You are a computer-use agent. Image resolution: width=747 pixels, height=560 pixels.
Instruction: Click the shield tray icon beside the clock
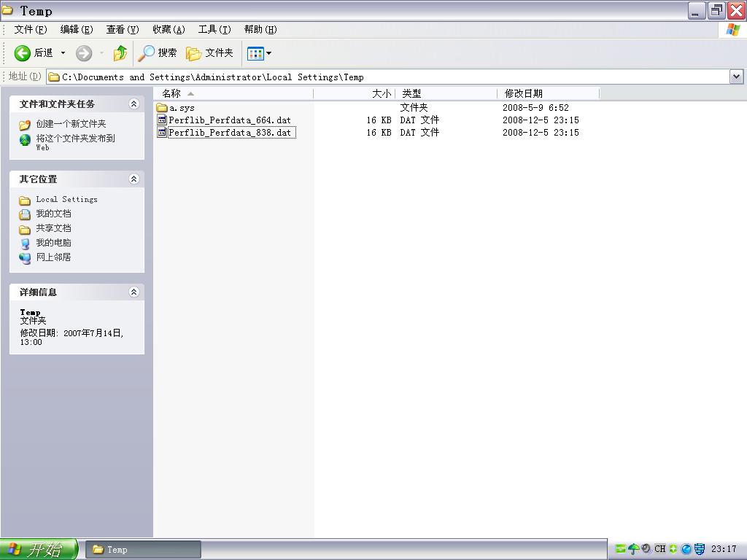pyautogui.click(x=700, y=549)
